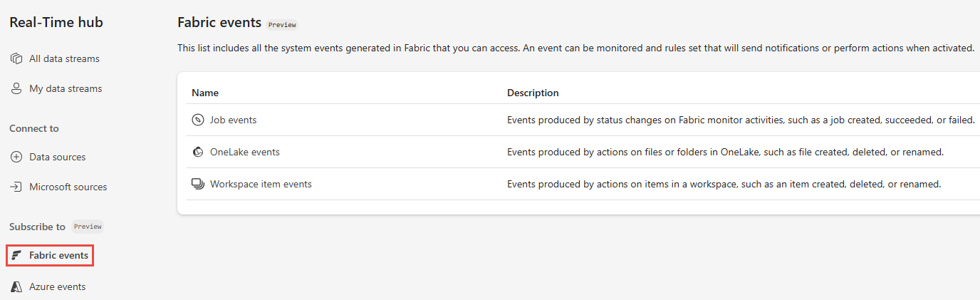Click the All data streams icon
This screenshot has width=980, height=300.
tap(16, 59)
